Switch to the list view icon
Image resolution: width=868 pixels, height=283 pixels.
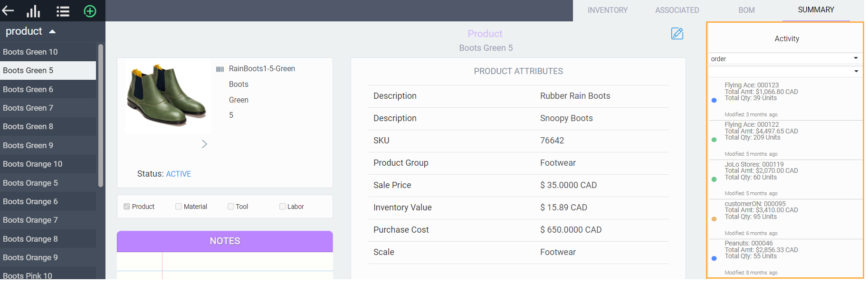(63, 11)
